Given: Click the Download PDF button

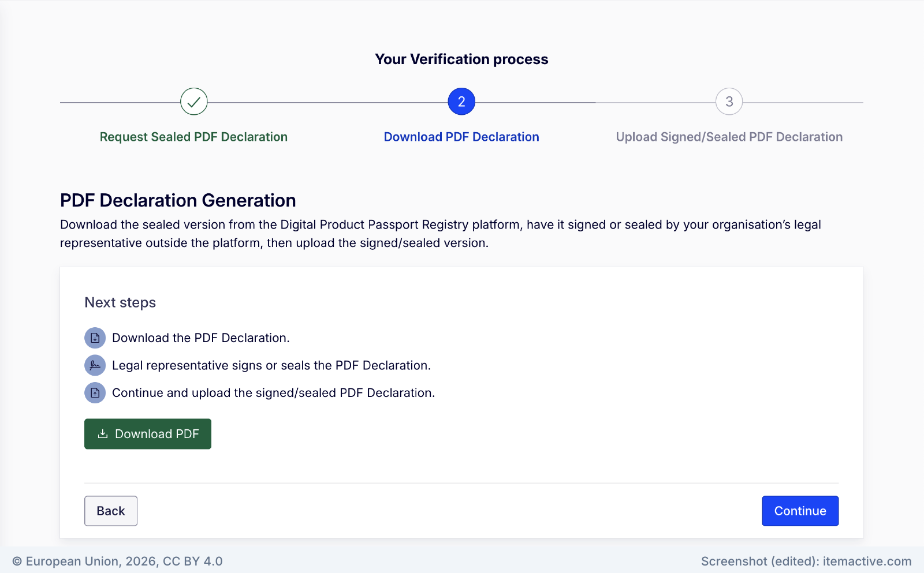Looking at the screenshot, I should (x=148, y=434).
